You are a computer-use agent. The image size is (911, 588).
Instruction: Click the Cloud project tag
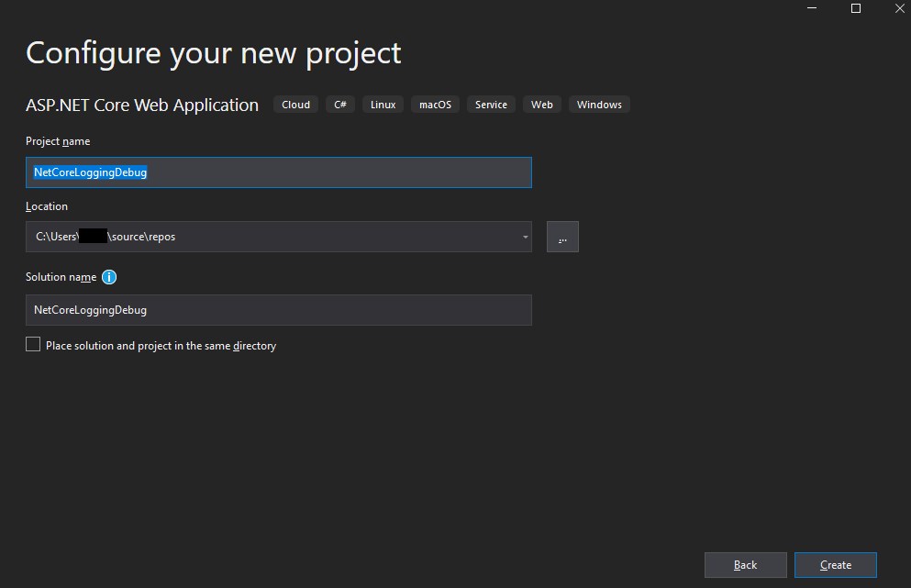point(295,104)
